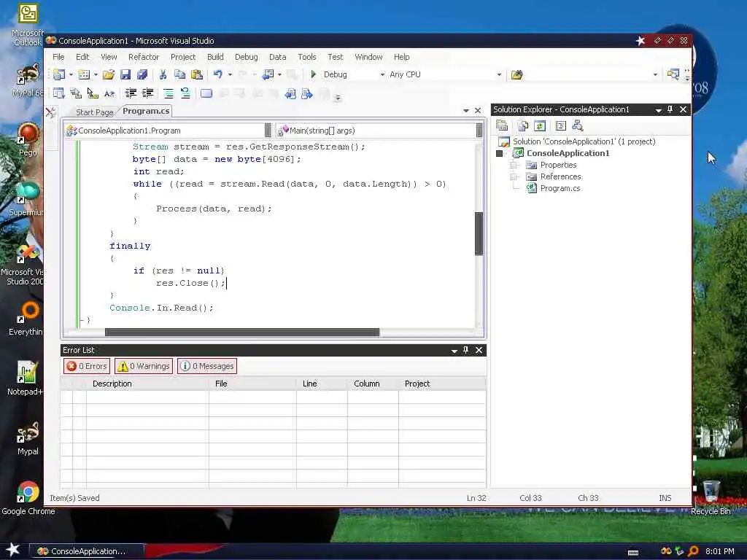Image resolution: width=747 pixels, height=560 pixels.
Task: Click the Navigate Backward icon
Action: coord(268,74)
